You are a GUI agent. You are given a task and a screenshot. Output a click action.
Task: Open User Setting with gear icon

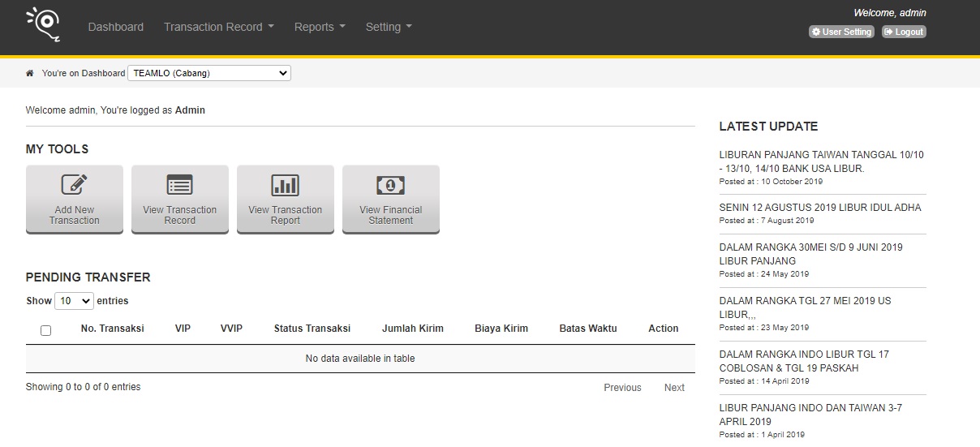tap(841, 32)
